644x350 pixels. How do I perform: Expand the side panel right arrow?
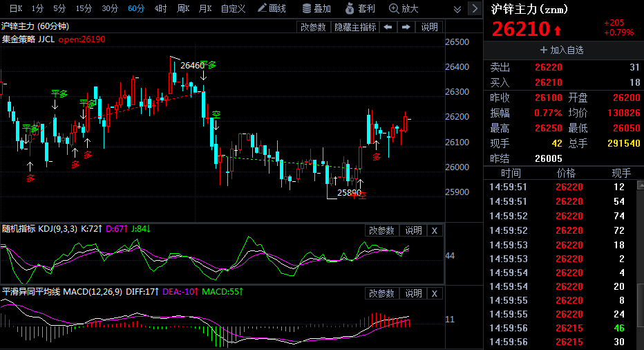[474, 9]
